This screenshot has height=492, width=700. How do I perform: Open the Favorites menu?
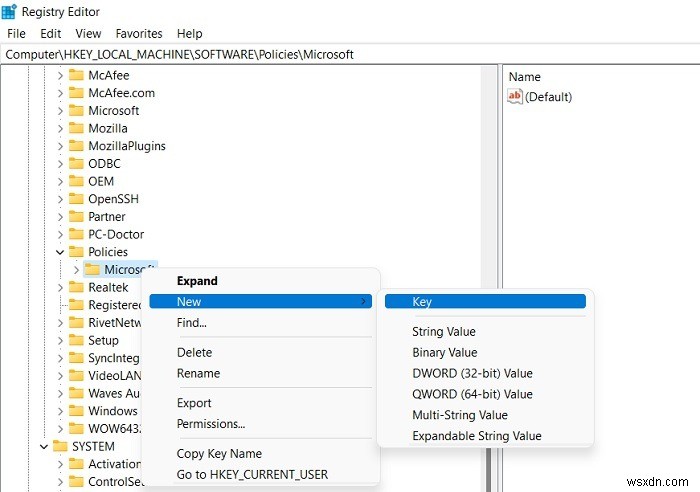(x=139, y=33)
